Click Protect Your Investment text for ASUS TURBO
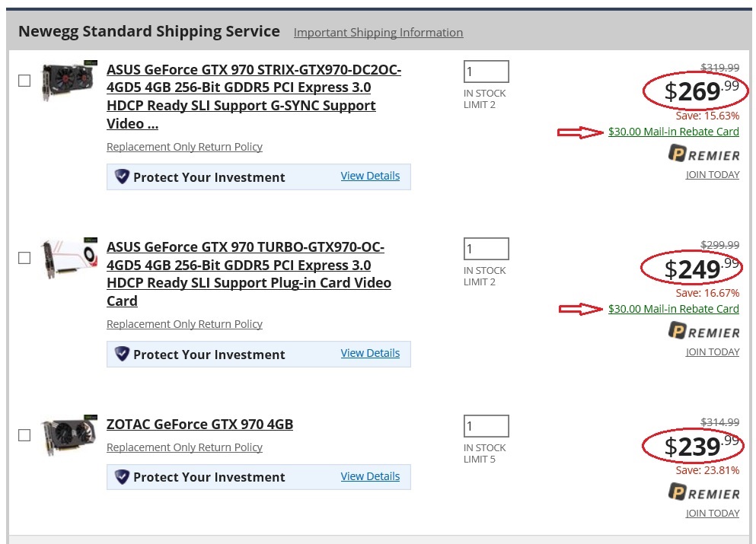 pos(209,355)
